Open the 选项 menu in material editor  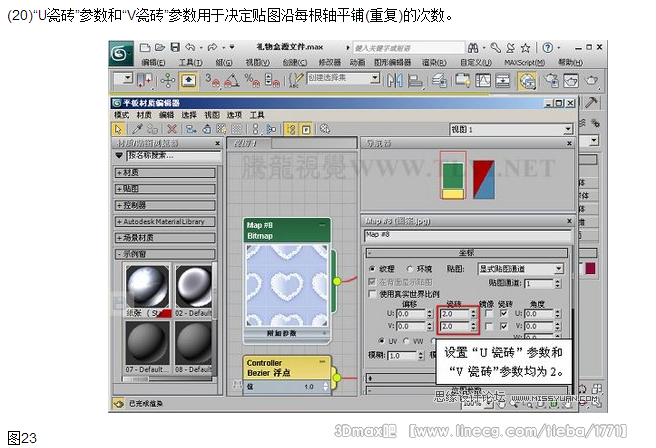tap(234, 115)
